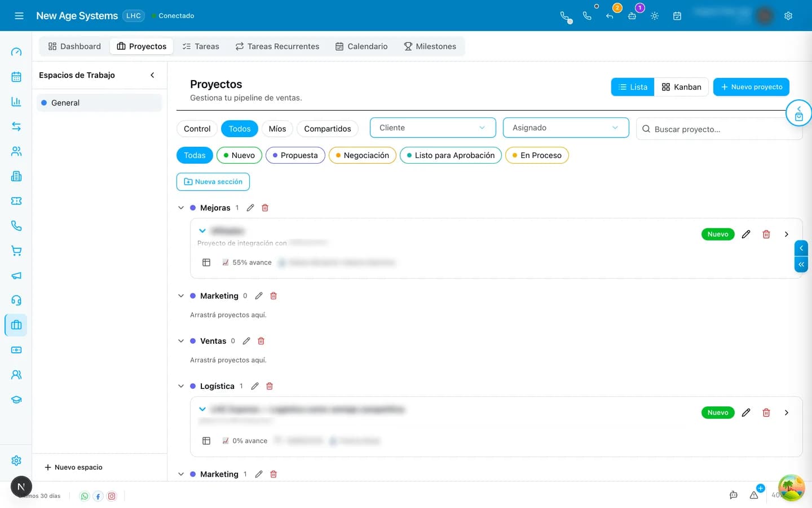This screenshot has width=812, height=508.
Task: Open the transfer arrows sidebar icon
Action: tap(16, 126)
